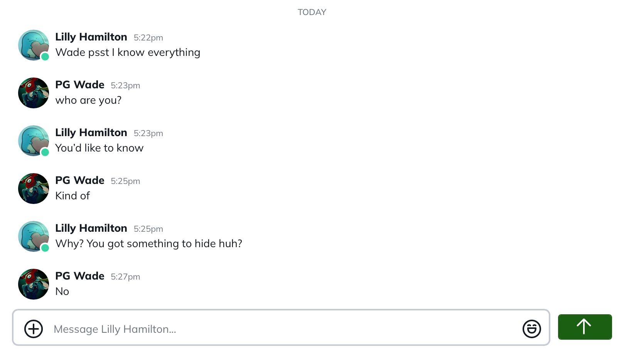Select the Lilly Hamilton name at 5:22pm
This screenshot has width=624, height=364.
click(x=91, y=37)
